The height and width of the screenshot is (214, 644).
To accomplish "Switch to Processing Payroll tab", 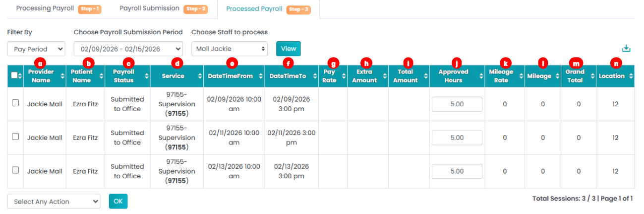I will coord(45,8).
